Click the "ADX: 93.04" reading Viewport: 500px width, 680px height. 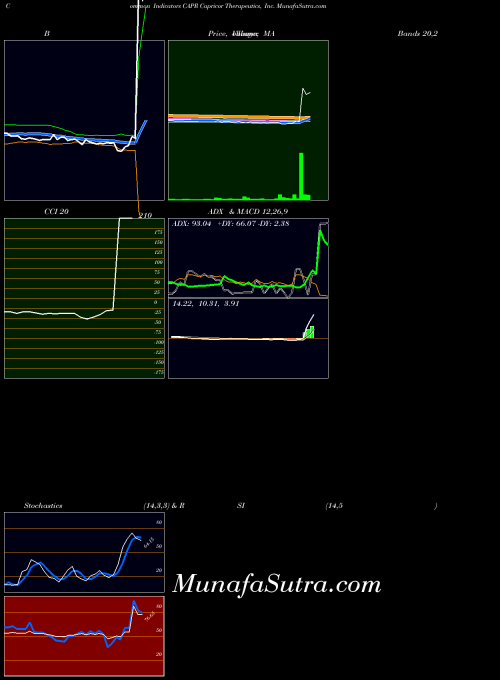point(192,224)
